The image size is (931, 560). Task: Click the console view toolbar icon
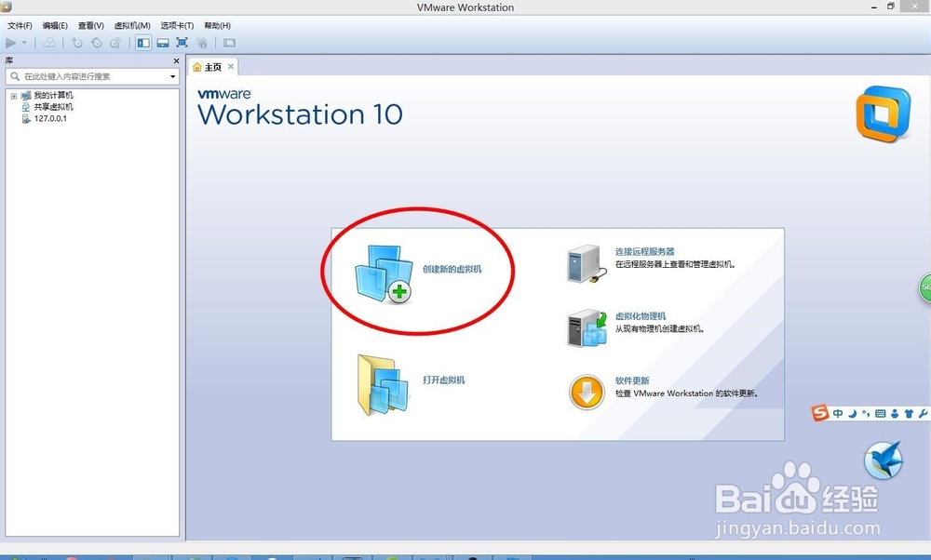click(229, 43)
